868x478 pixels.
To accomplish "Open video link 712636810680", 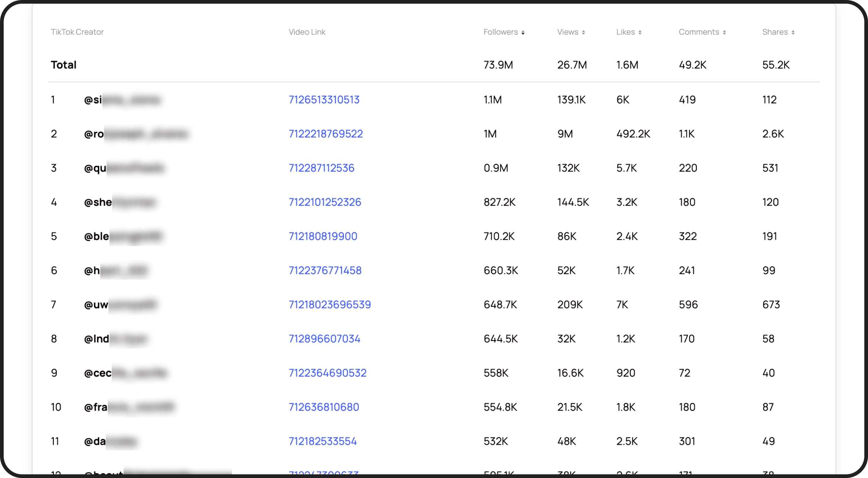I will click(324, 407).
